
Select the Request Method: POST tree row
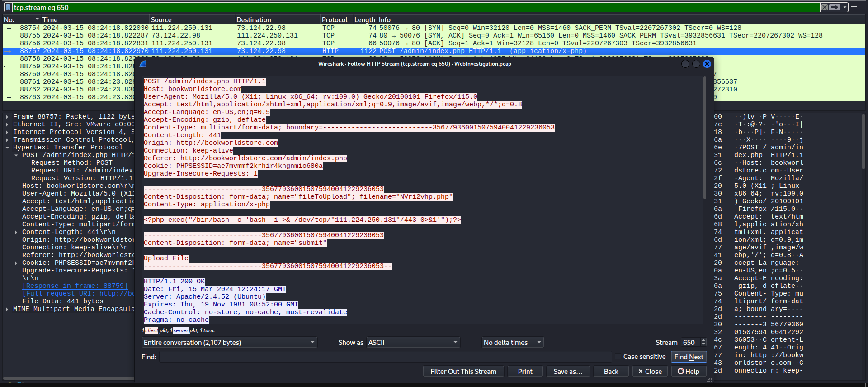pos(72,163)
